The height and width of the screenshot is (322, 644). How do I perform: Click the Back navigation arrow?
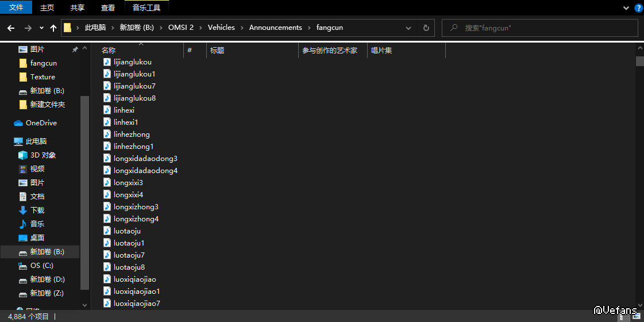click(x=11, y=28)
